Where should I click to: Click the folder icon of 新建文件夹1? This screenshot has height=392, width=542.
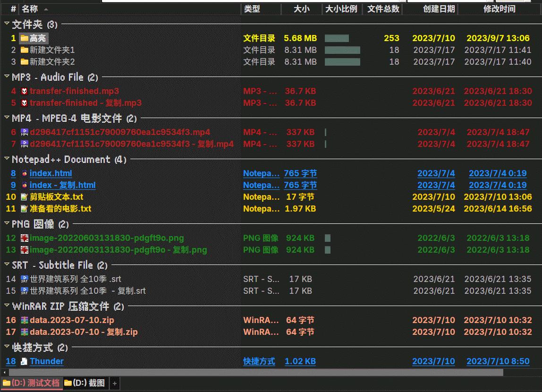24,50
